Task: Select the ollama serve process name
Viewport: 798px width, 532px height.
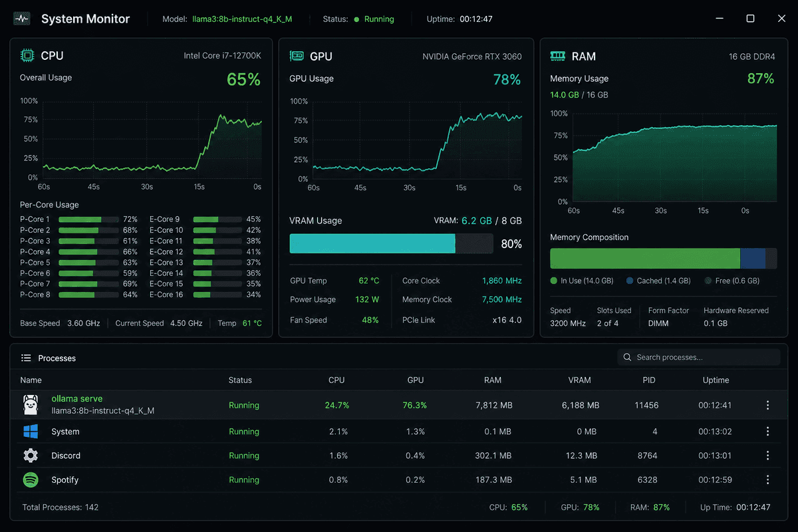Action: coord(77,399)
